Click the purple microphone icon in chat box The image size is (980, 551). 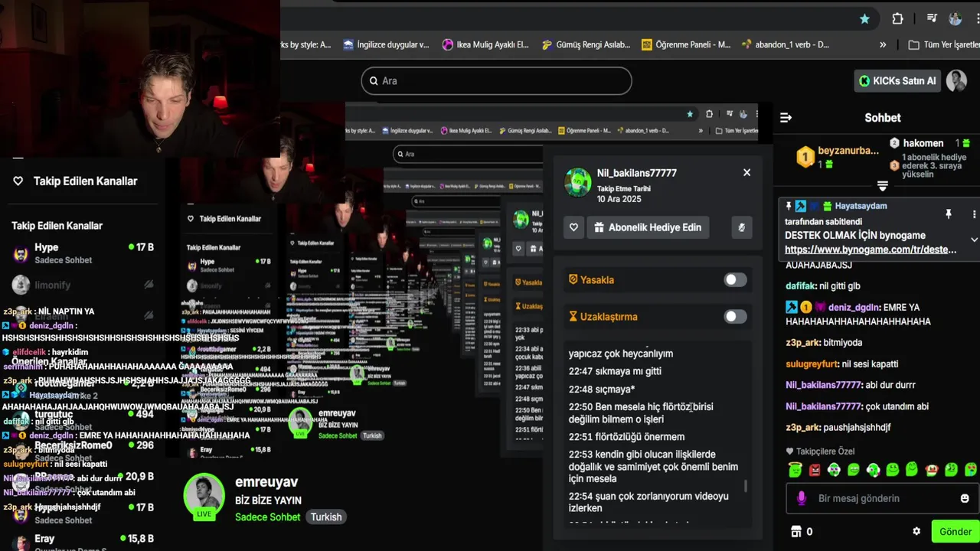[802, 498]
